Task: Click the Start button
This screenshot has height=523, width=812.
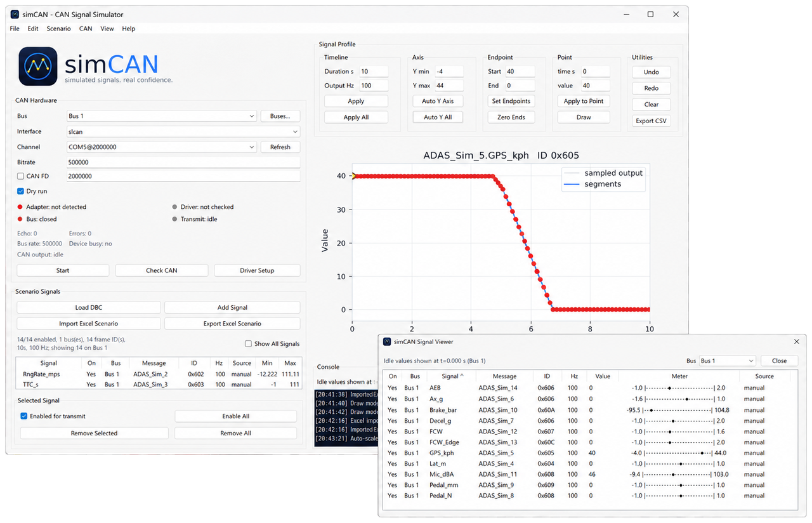Action: click(63, 270)
